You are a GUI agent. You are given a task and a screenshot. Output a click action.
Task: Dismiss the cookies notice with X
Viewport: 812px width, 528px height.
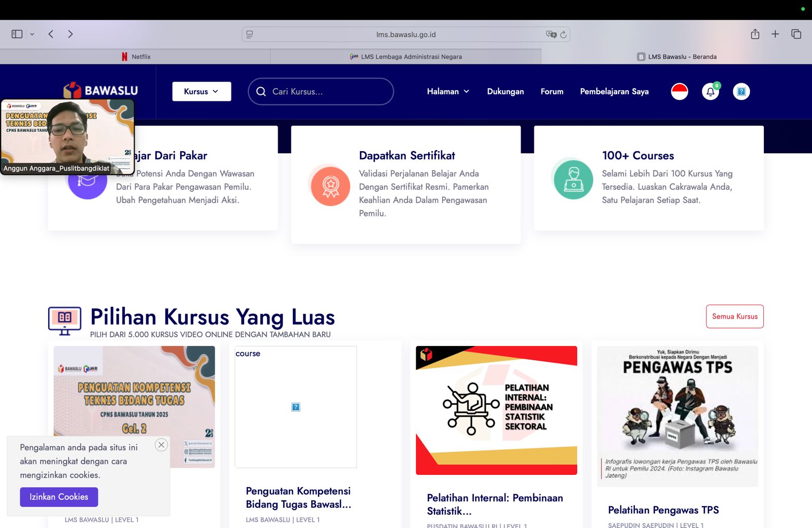pyautogui.click(x=161, y=445)
